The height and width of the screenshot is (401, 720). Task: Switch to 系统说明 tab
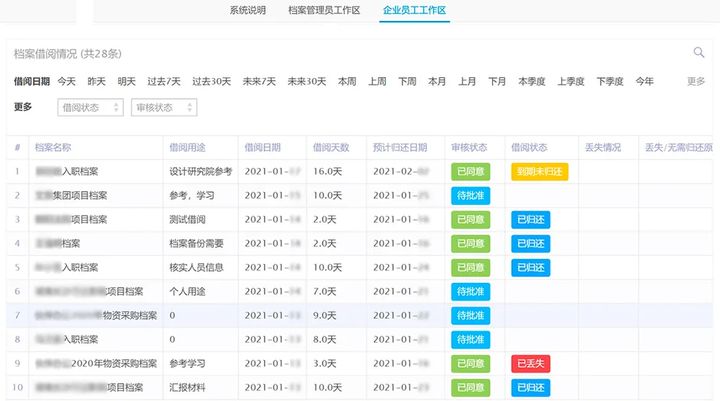coord(248,10)
